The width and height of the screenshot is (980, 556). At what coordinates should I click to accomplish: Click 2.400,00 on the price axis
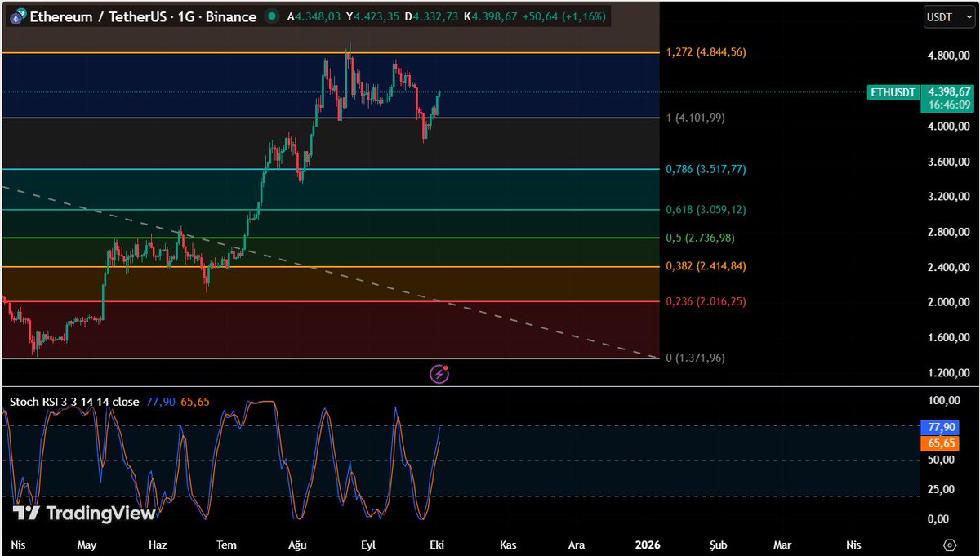[947, 267]
